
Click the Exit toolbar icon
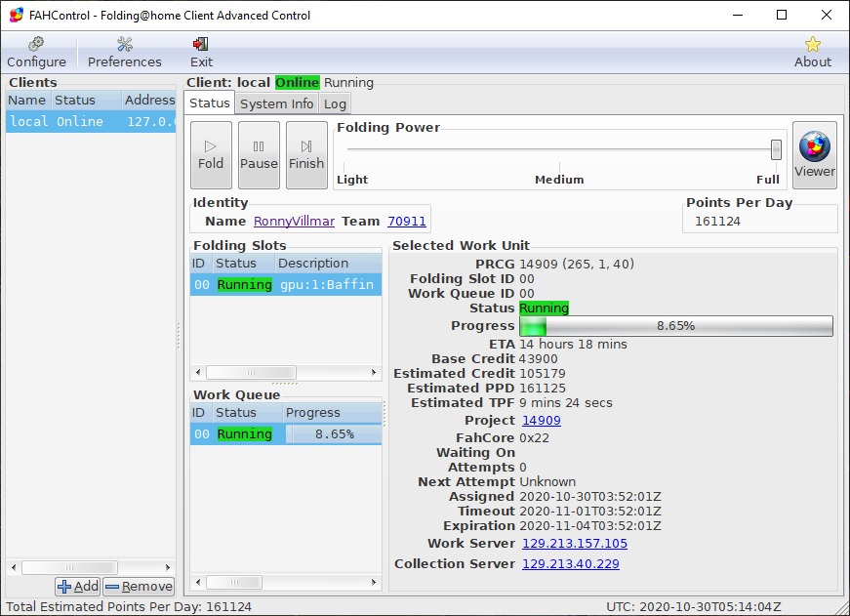click(201, 53)
